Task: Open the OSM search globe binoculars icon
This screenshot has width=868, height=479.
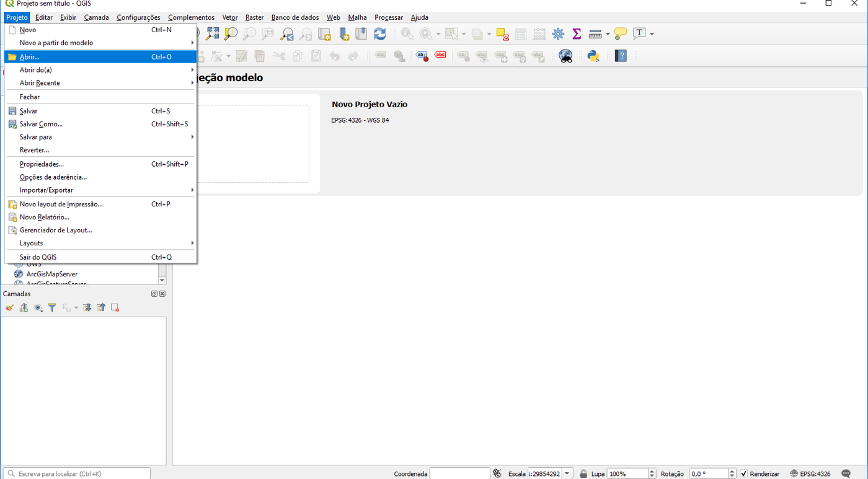Action: (565, 56)
